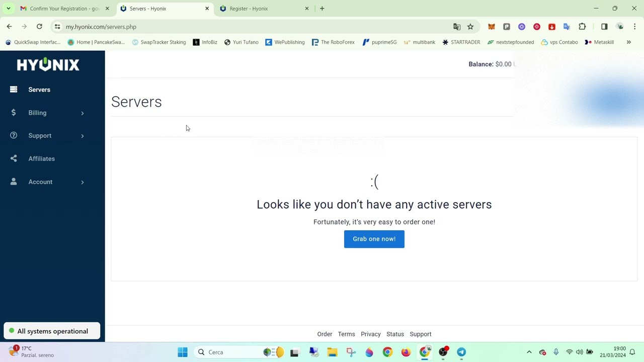Reload the current page

[39, 27]
